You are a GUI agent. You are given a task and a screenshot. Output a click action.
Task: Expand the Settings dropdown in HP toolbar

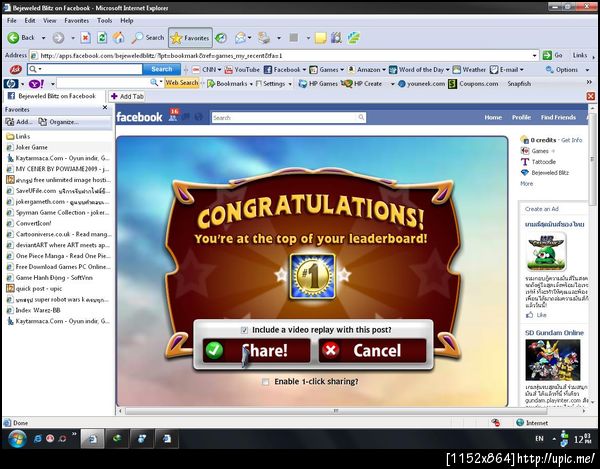290,84
